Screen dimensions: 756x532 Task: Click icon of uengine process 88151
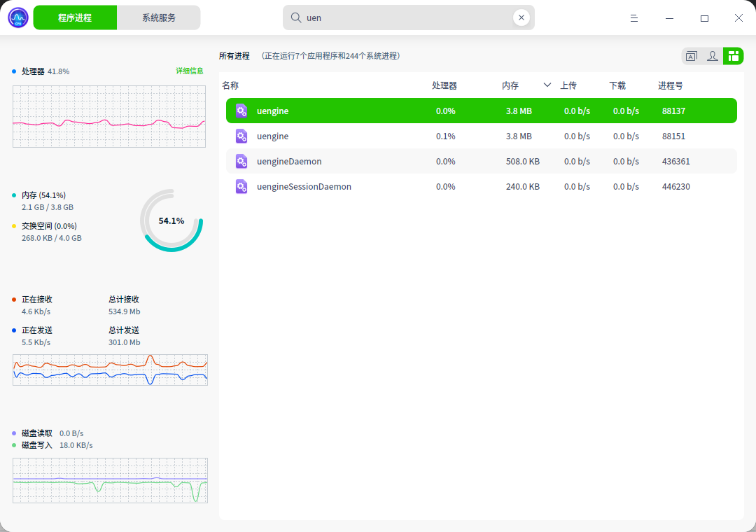point(241,136)
